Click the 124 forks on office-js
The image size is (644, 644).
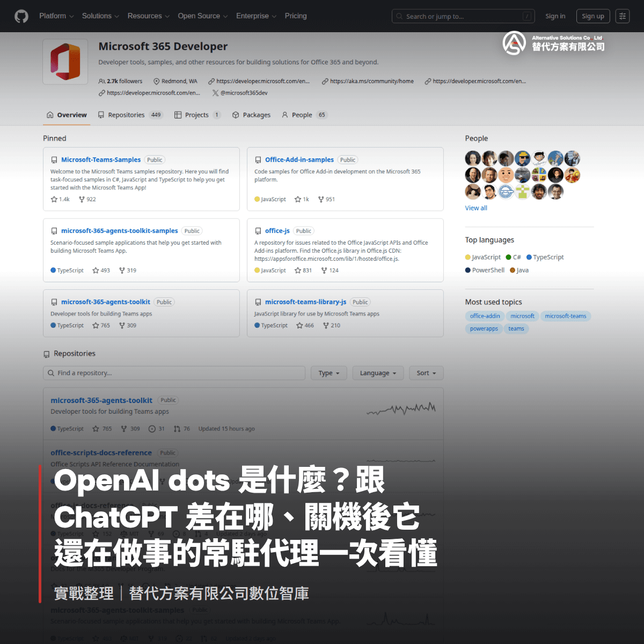tap(330, 270)
